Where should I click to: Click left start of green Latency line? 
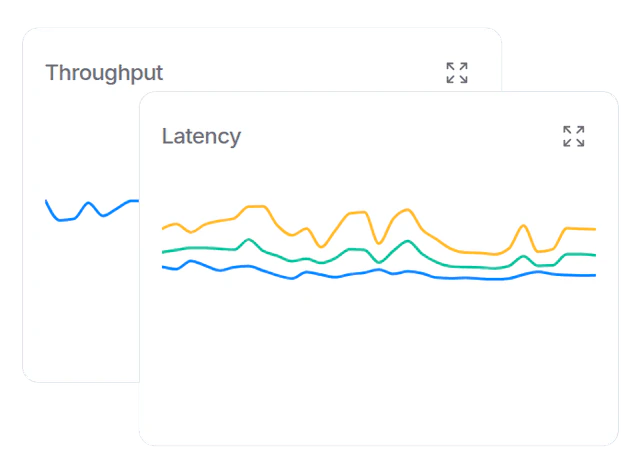pos(163,251)
